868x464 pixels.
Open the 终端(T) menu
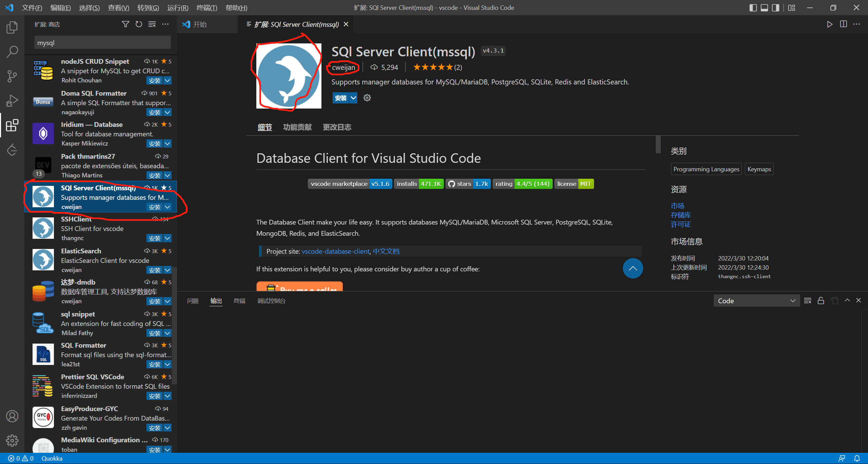206,7
